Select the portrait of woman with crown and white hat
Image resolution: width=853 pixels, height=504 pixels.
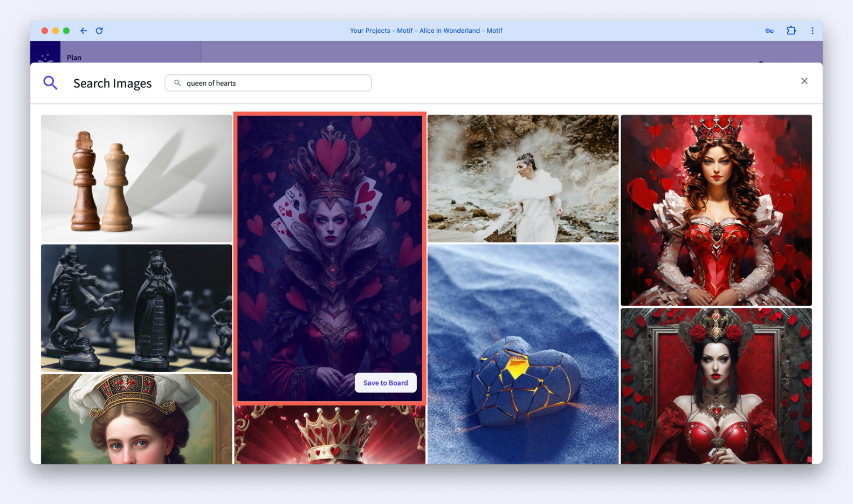(x=136, y=419)
